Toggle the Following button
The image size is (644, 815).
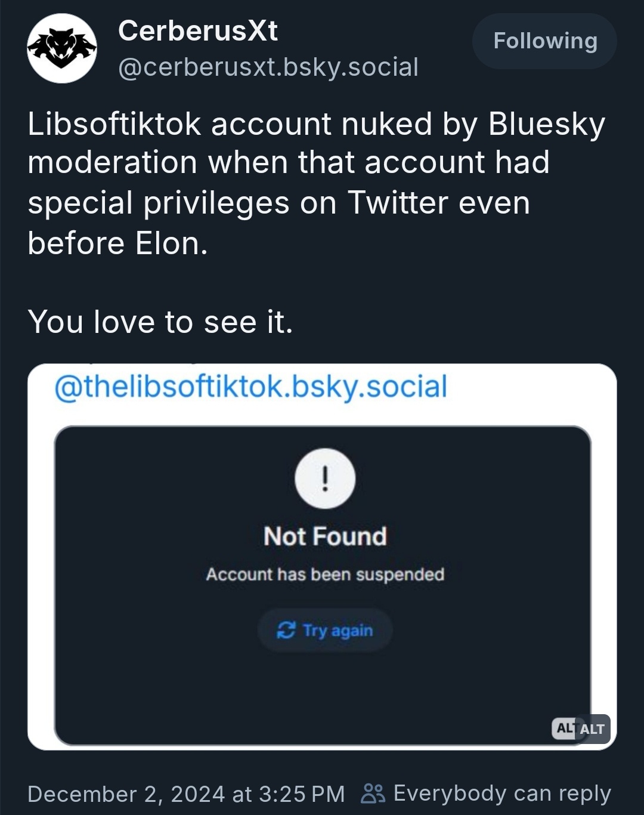[544, 41]
